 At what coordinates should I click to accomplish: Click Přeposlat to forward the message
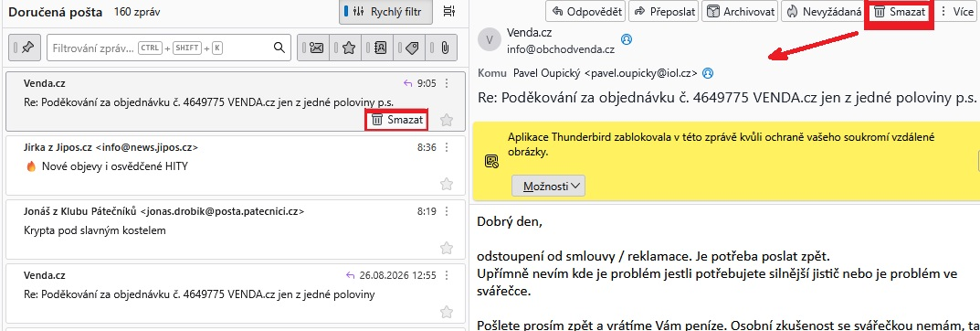coord(663,11)
